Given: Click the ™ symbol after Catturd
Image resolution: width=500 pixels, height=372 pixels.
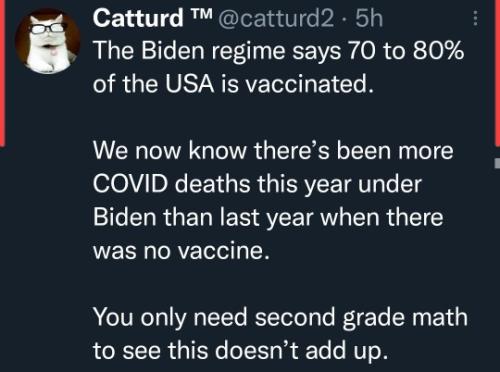Looking at the screenshot, I should click(x=201, y=14).
